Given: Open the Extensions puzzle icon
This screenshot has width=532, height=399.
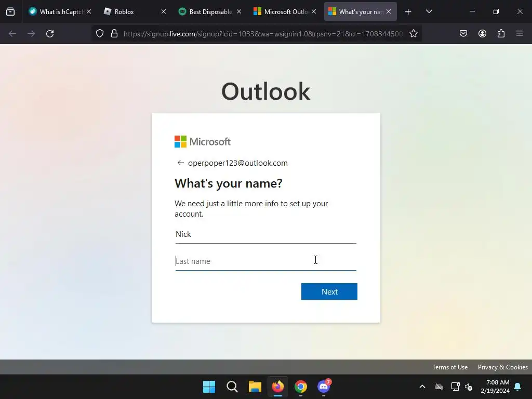Looking at the screenshot, I should coord(501,34).
